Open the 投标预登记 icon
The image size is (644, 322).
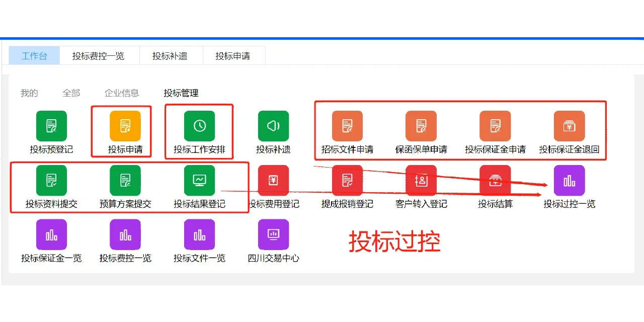[x=51, y=126]
